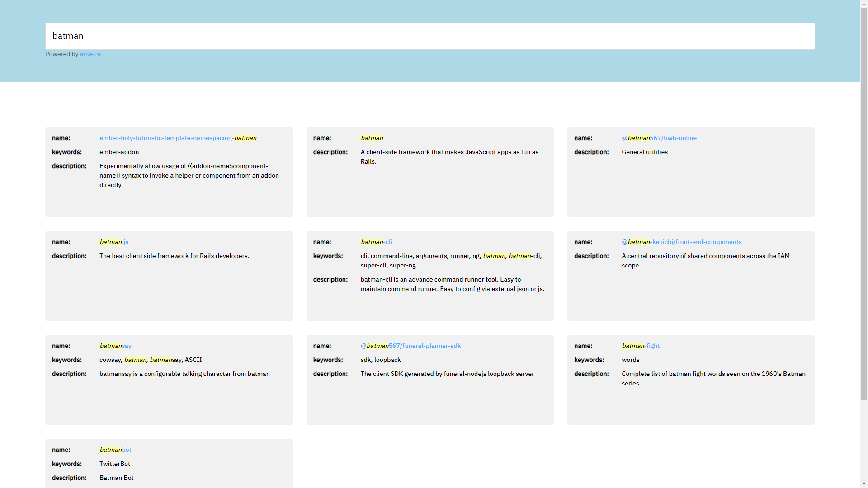
Task: Open the batmanbot package link
Action: pos(115,450)
